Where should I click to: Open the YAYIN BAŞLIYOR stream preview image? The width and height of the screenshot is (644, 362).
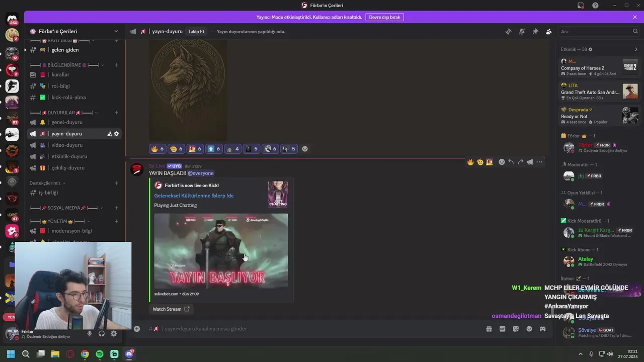click(x=221, y=251)
